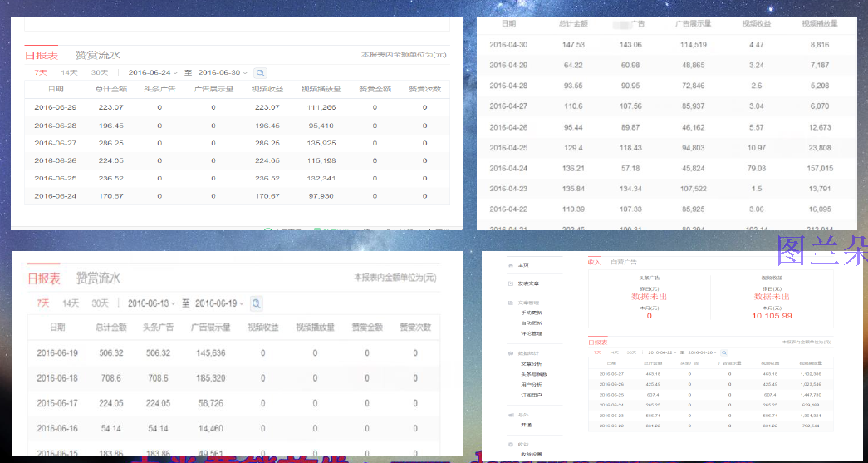Image resolution: width=868 pixels, height=463 pixels.
Task: Click the 2016-06-29 date cell
Action: [56, 107]
